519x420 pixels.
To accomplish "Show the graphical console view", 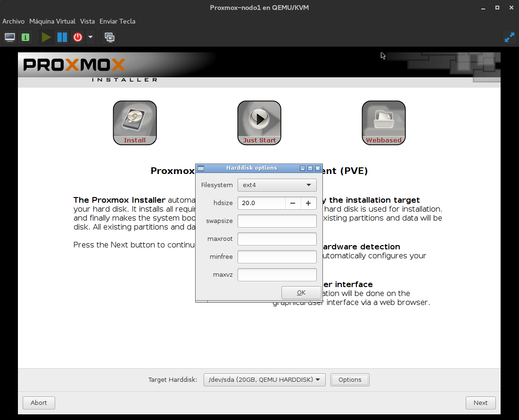I will pos(9,37).
